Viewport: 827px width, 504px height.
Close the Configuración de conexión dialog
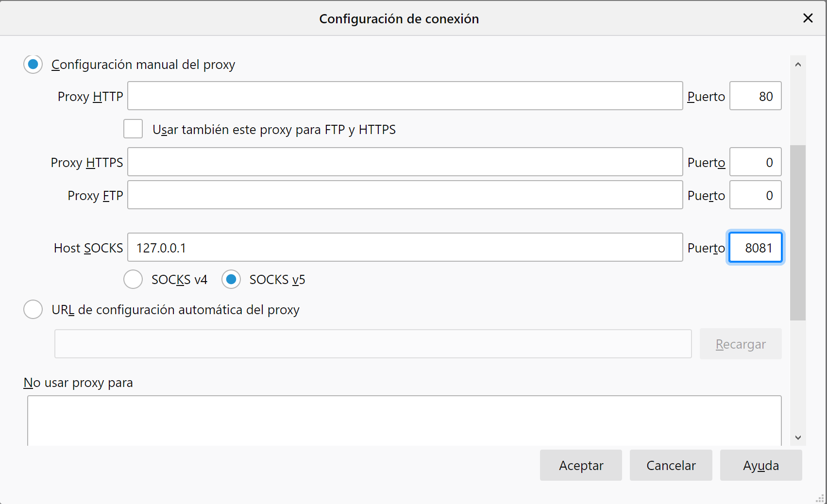(x=808, y=18)
